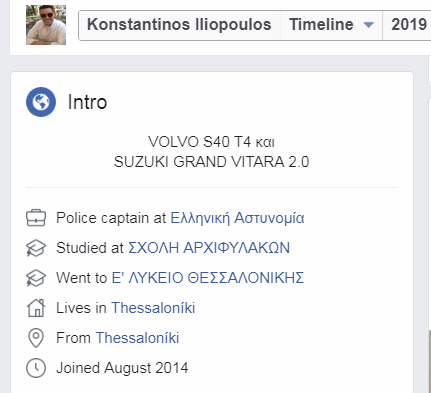Click the Konstantinos Iliopoulos name button

179,25
